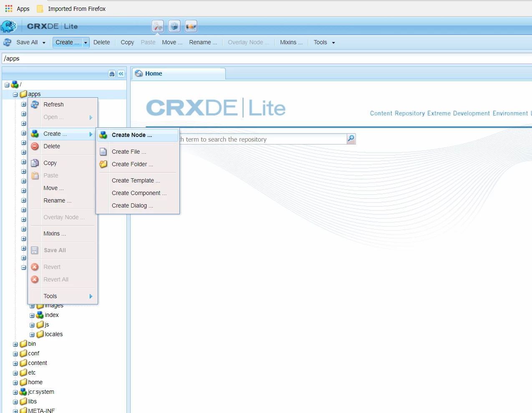This screenshot has width=532, height=413.
Task: Choose Mixins from context menu
Action: click(63, 233)
